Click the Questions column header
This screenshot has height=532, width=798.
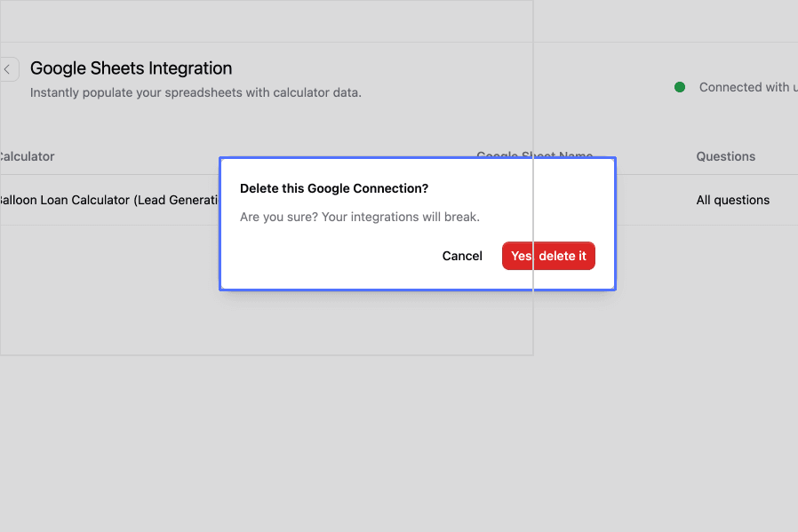[725, 156]
